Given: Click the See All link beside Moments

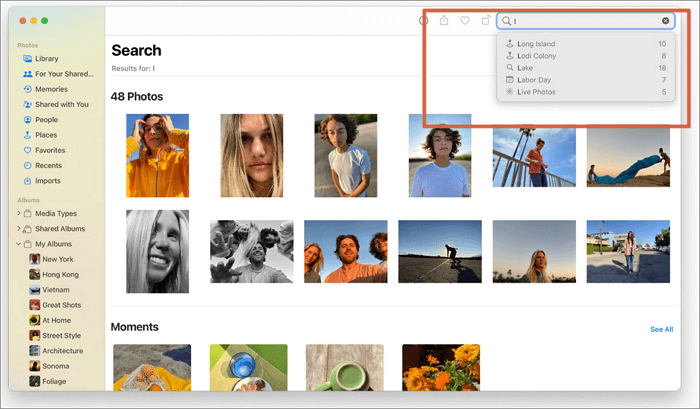Looking at the screenshot, I should (661, 329).
